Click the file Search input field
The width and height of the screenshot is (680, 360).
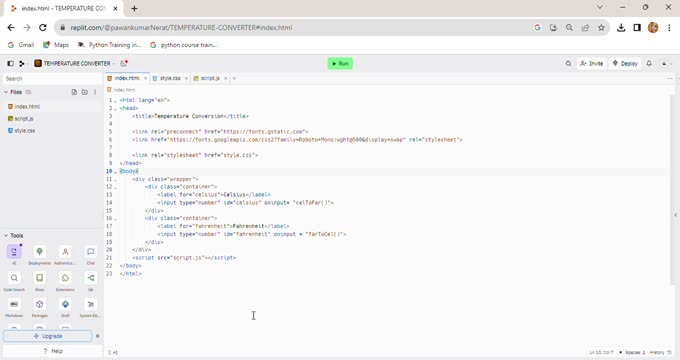[x=52, y=79]
